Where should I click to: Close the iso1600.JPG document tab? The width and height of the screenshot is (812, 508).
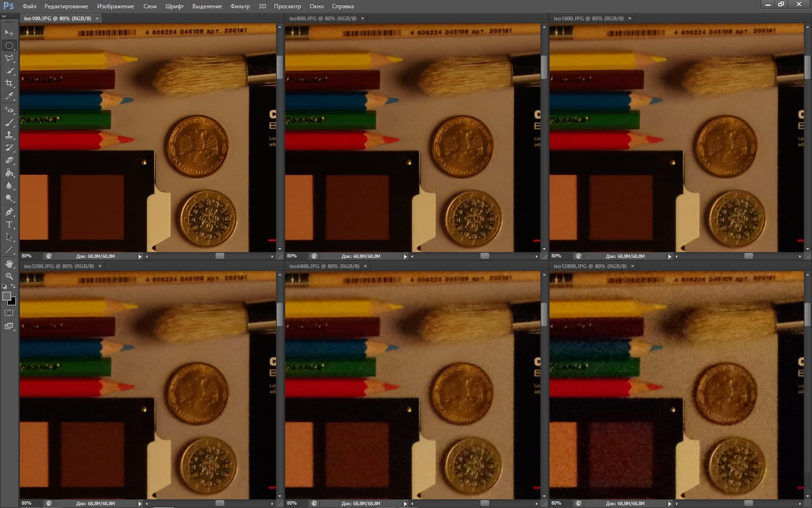pos(630,18)
